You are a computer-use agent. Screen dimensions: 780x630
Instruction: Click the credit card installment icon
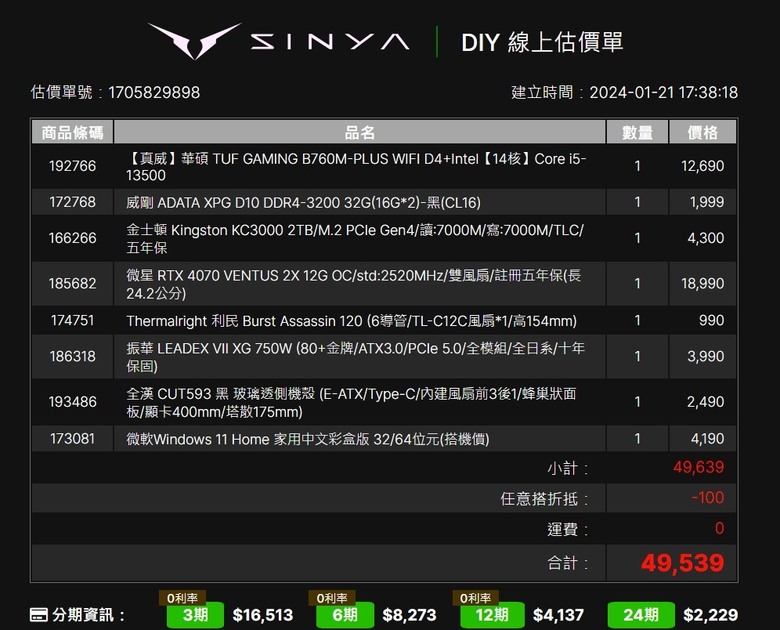click(39, 615)
